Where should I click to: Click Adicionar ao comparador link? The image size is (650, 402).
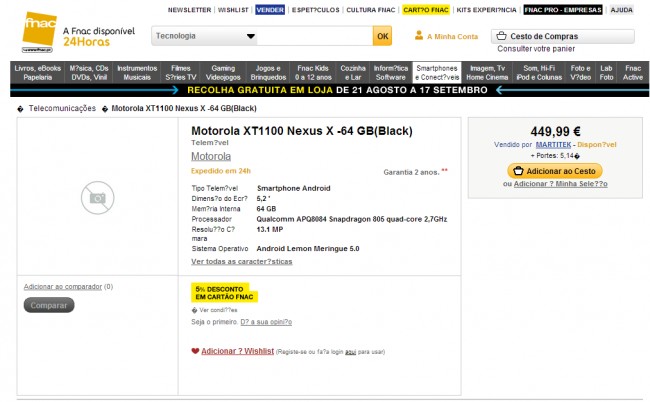tap(63, 286)
